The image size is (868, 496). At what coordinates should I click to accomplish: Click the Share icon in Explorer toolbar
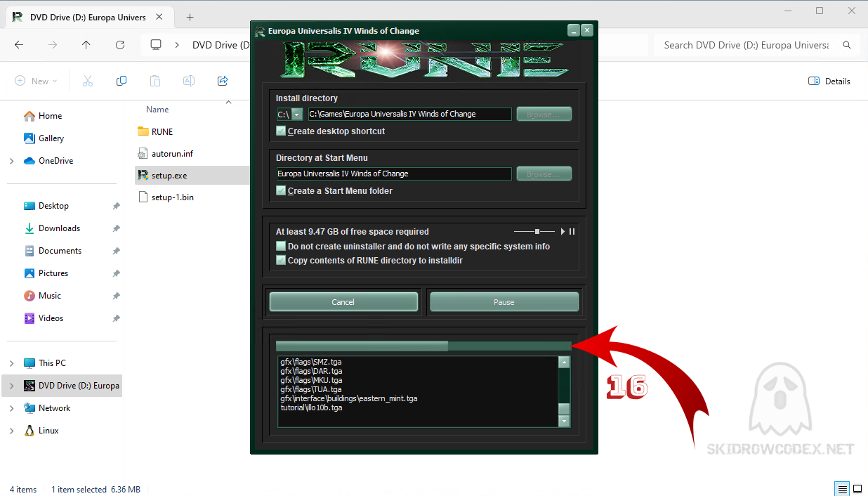pos(223,81)
